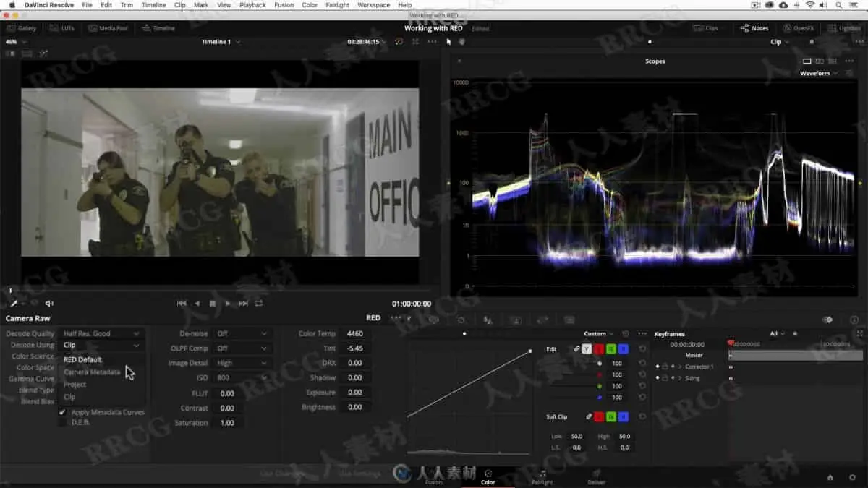
Task: Click the loop playback icon
Action: [x=259, y=304]
